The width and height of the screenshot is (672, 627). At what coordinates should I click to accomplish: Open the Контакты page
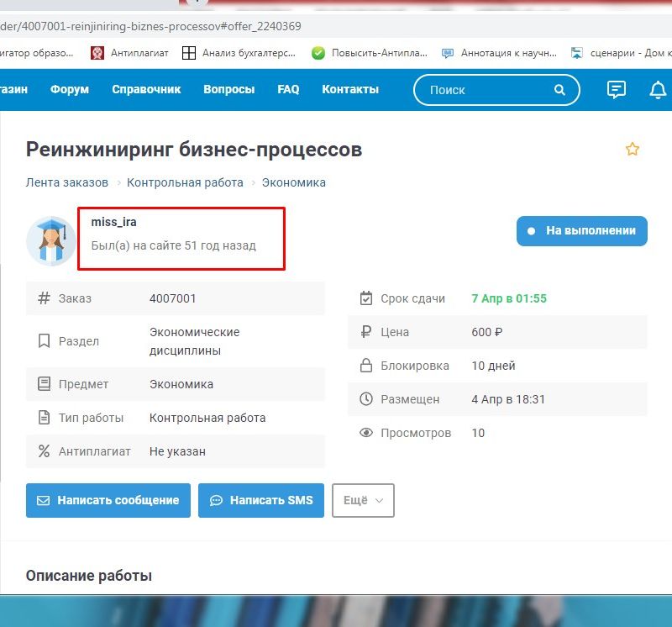click(350, 90)
